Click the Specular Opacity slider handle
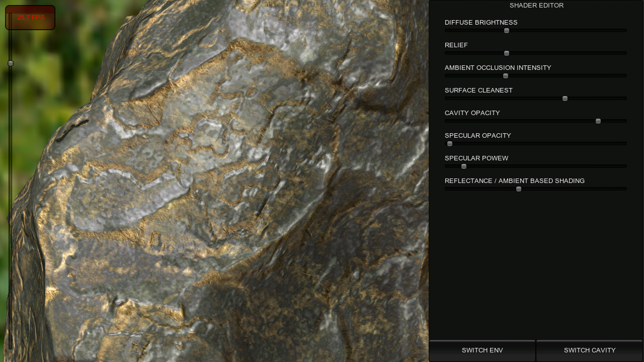The image size is (644, 362). click(450, 144)
